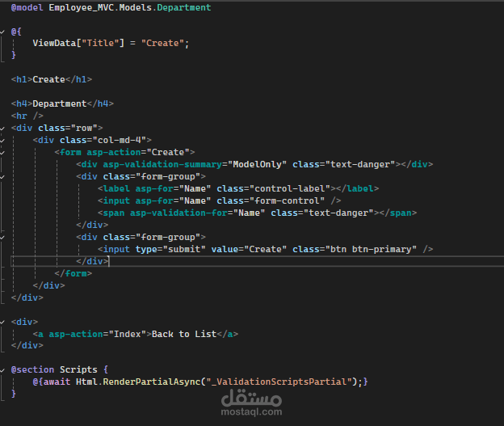504x426 pixels.
Task: Click the @section keyword
Action: 32,369
